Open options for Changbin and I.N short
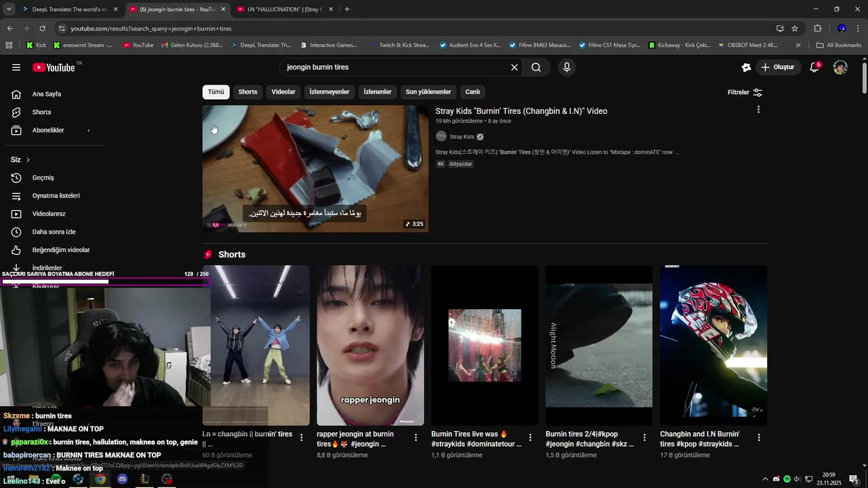 tap(759, 438)
